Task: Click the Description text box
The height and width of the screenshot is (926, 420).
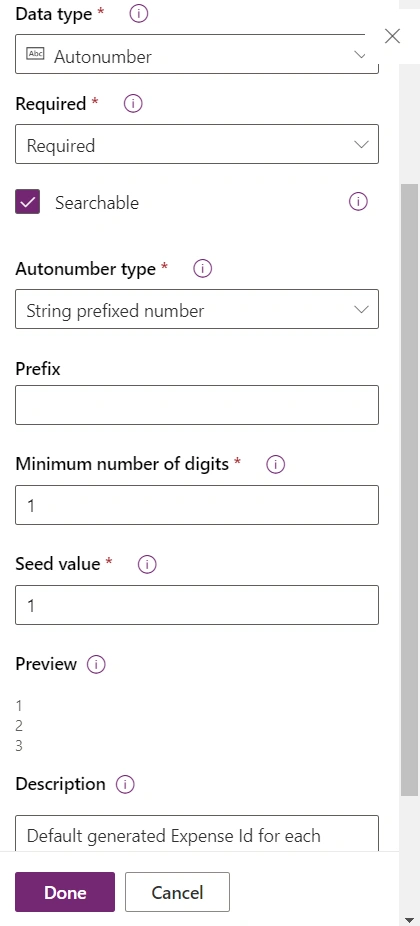Action: (197, 833)
